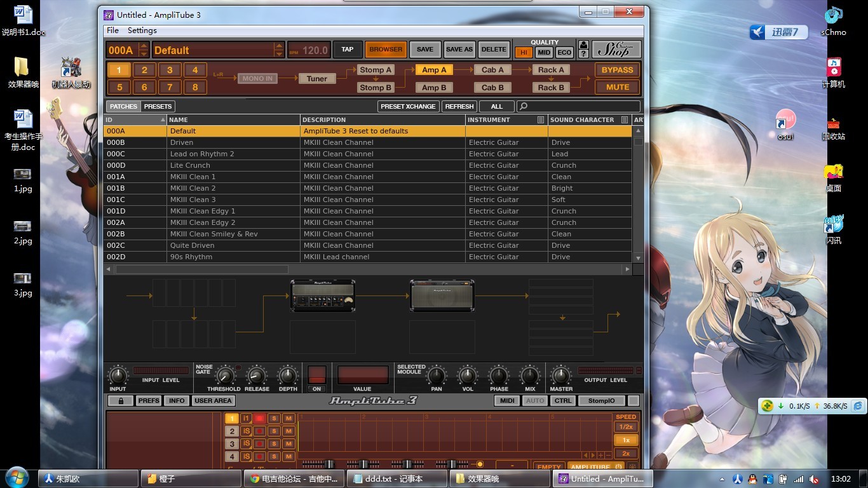This screenshot has width=868, height=488.
Task: Open the File menu
Action: point(112,30)
